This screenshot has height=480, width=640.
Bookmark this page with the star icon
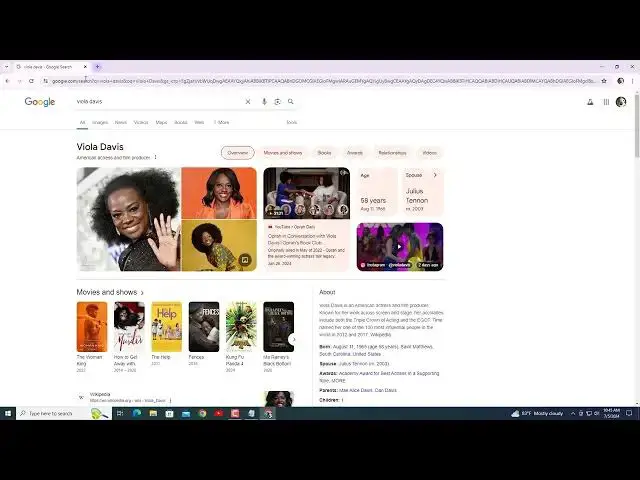tap(604, 81)
